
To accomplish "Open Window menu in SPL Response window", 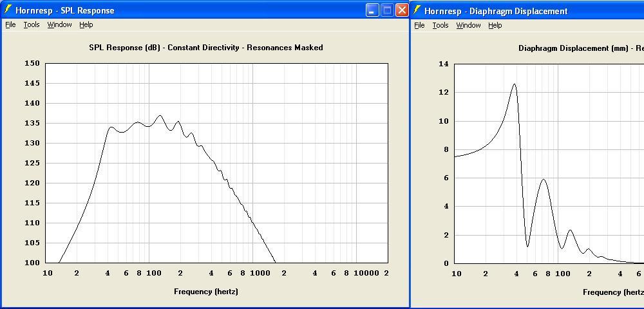I will coord(59,24).
